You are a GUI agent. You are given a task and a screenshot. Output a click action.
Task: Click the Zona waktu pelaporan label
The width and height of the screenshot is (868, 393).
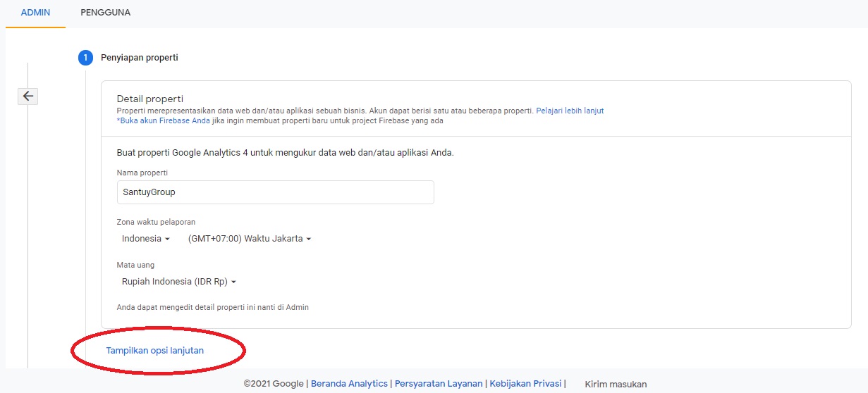[156, 222]
